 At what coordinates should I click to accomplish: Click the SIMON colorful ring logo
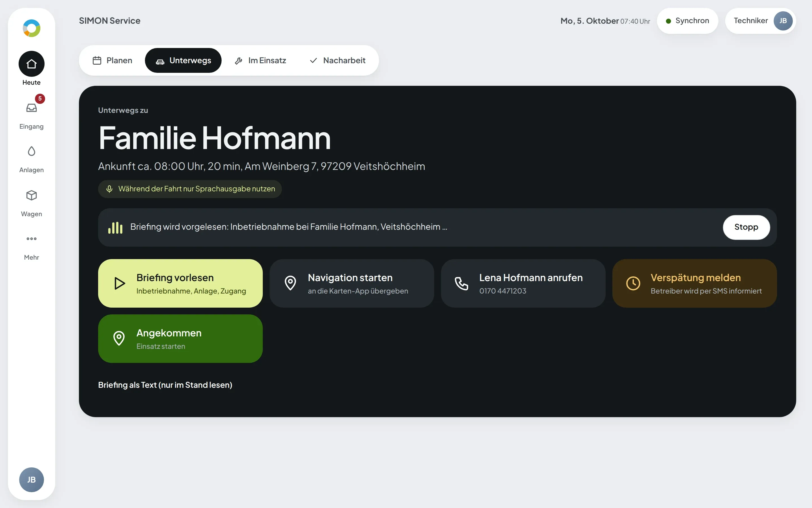coord(32,28)
